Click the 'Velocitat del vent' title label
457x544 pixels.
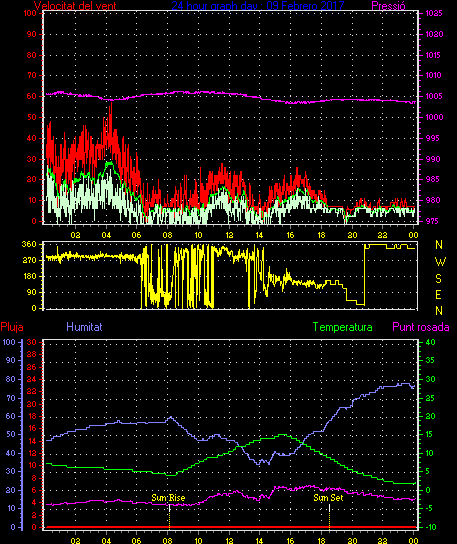(75, 5)
